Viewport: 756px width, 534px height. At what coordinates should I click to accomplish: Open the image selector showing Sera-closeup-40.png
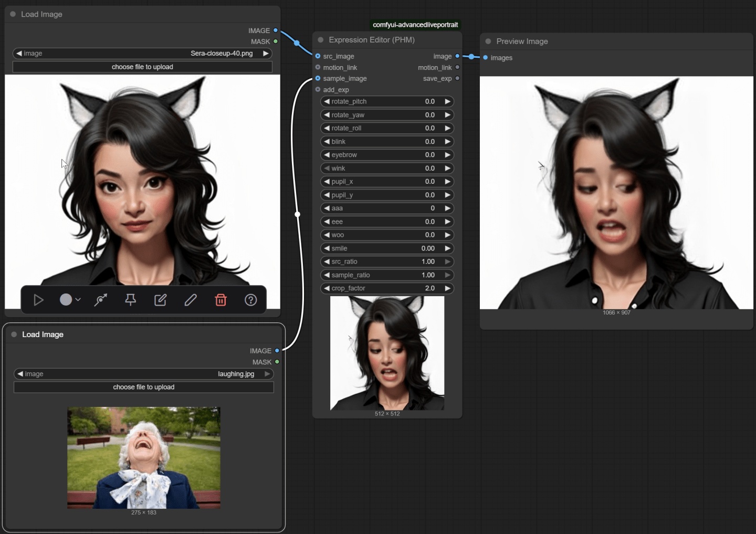pyautogui.click(x=142, y=53)
